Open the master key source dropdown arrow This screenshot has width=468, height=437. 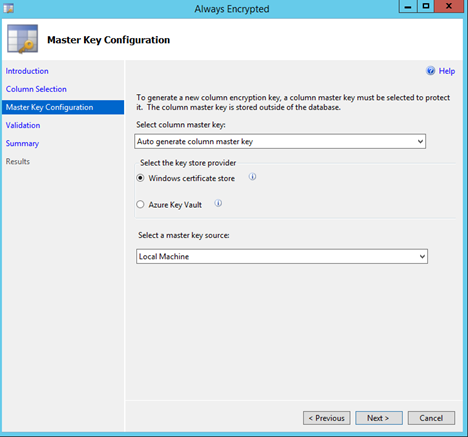click(422, 256)
